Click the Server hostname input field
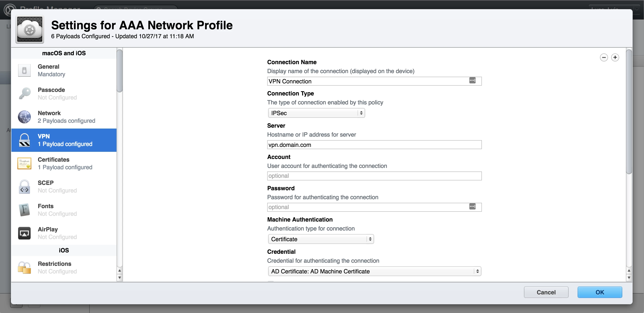The height and width of the screenshot is (313, 644). click(x=374, y=145)
